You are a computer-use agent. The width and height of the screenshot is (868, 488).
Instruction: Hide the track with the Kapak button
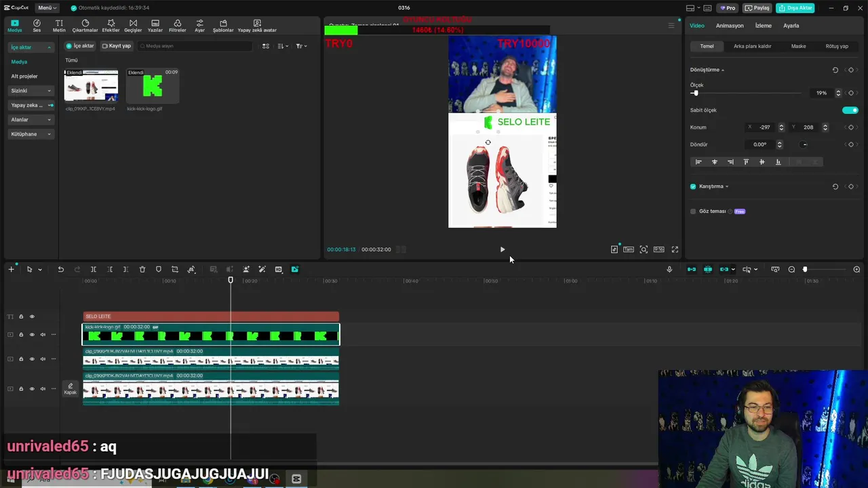pyautogui.click(x=32, y=389)
